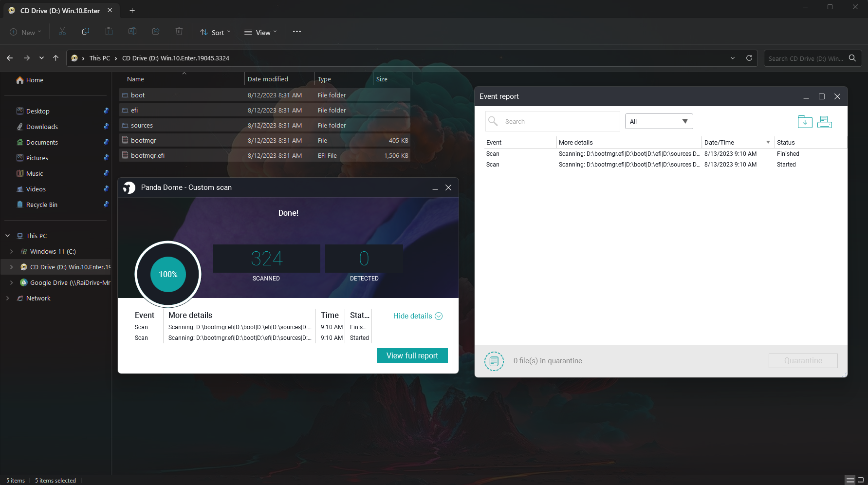Click the magnifier icon in Event report search
868x485 pixels.
[493, 121]
